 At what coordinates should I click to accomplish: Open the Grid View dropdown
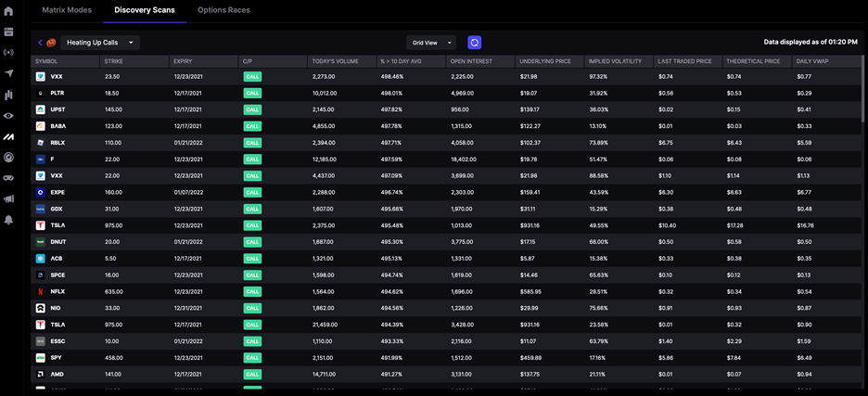431,43
